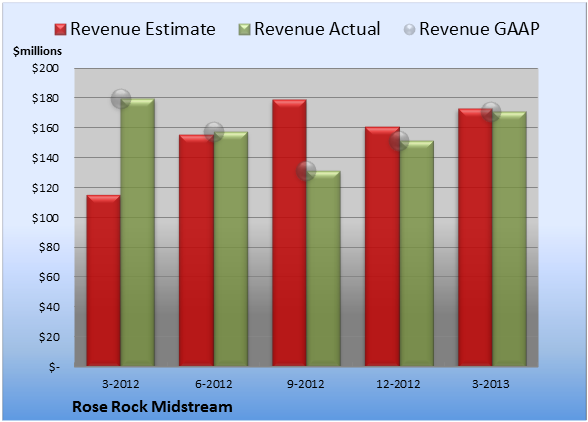Viewport: 588px width, 422px height.
Task: Click the $40 axis value
Action: 49,307
